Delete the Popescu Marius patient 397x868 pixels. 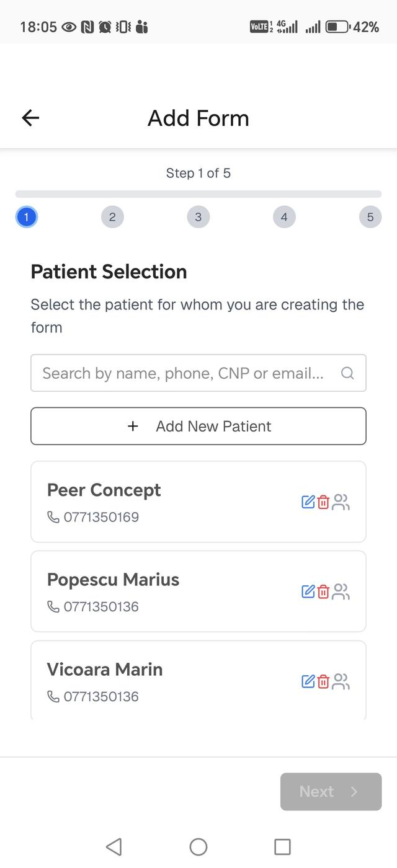(x=323, y=592)
